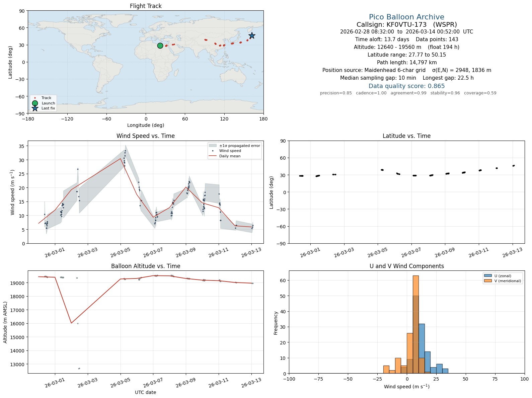Click the precision and cadence sub-scores line
This screenshot has width=532, height=398.
click(408, 93)
